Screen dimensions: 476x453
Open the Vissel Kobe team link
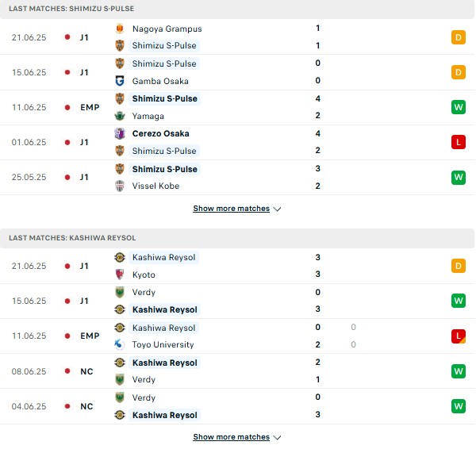pyautogui.click(x=155, y=186)
